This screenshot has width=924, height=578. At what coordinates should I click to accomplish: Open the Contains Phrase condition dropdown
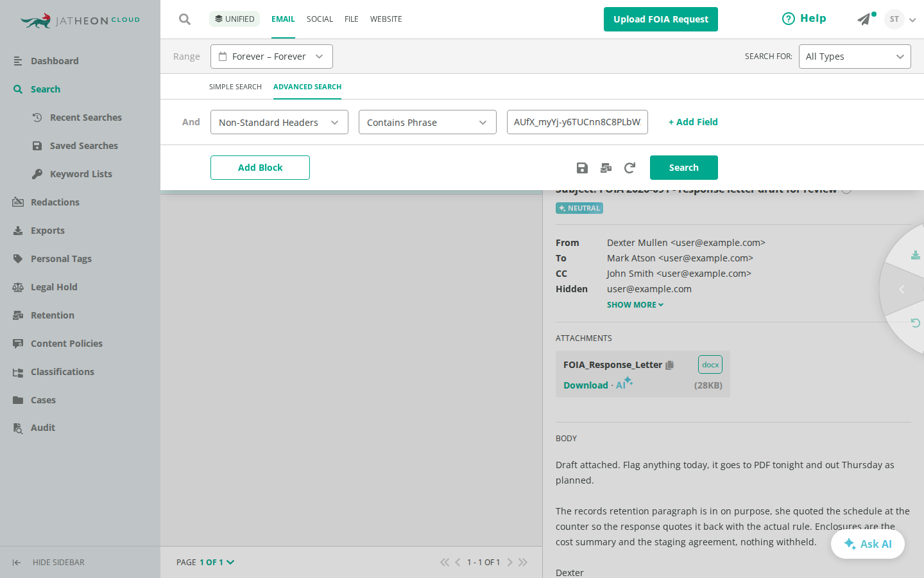click(427, 122)
